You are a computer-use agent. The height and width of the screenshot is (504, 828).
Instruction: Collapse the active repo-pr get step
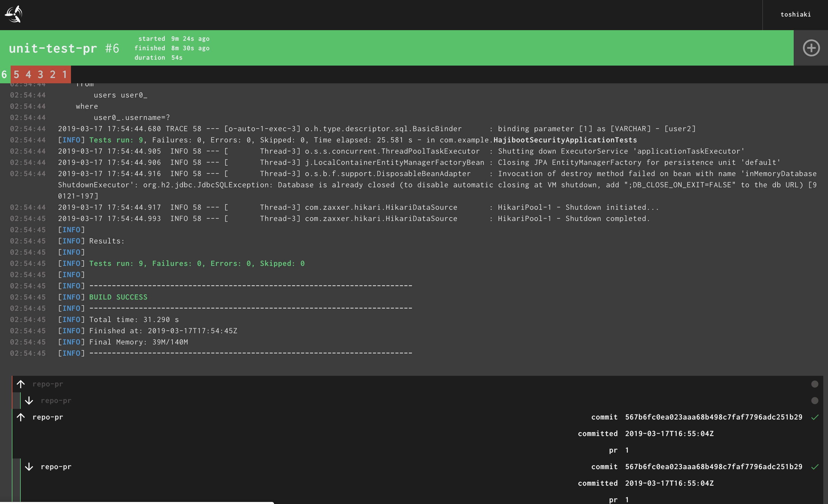48,417
